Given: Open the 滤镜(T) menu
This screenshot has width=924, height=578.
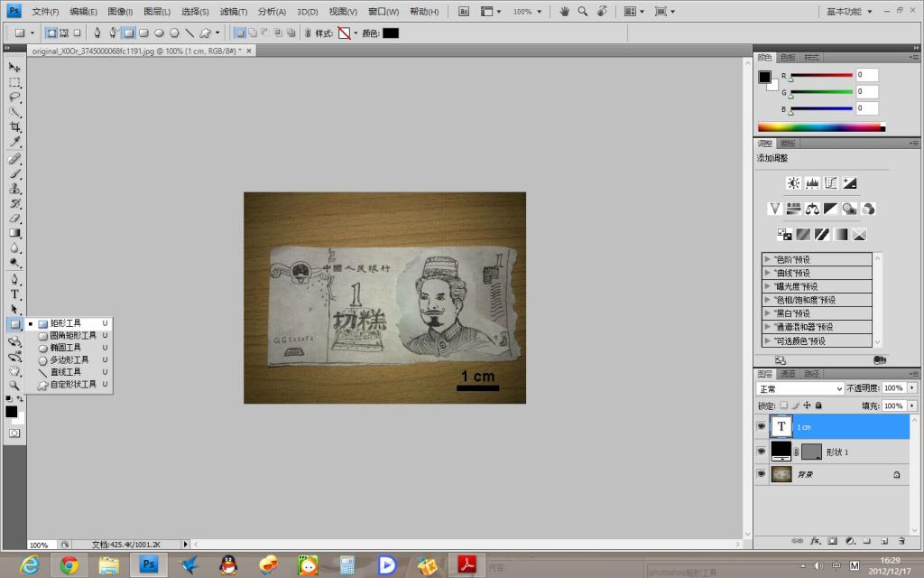Looking at the screenshot, I should [x=234, y=11].
